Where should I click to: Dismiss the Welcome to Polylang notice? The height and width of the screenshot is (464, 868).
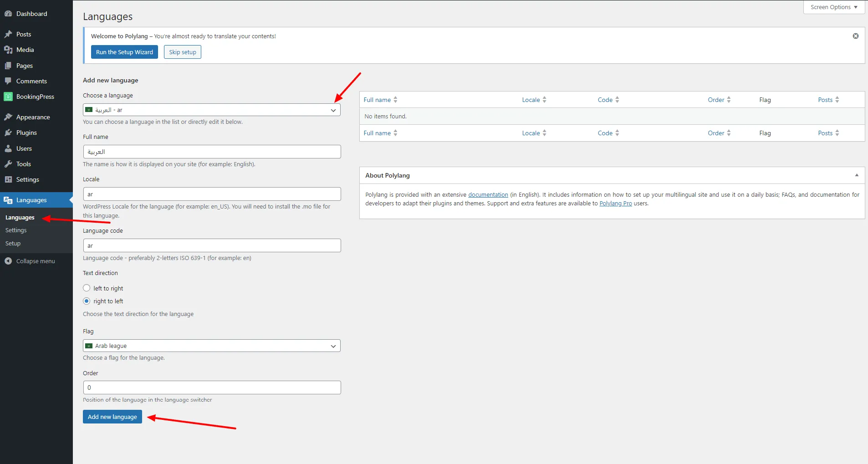(x=856, y=36)
